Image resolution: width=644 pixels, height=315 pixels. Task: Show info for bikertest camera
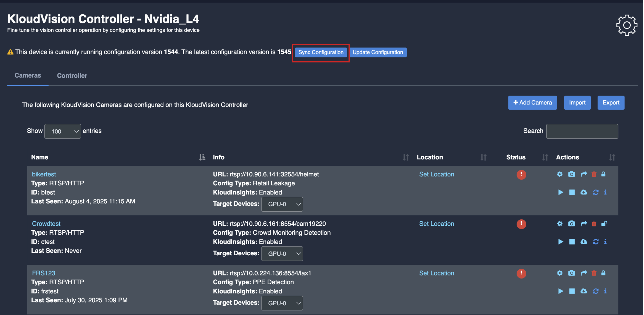tap(605, 192)
